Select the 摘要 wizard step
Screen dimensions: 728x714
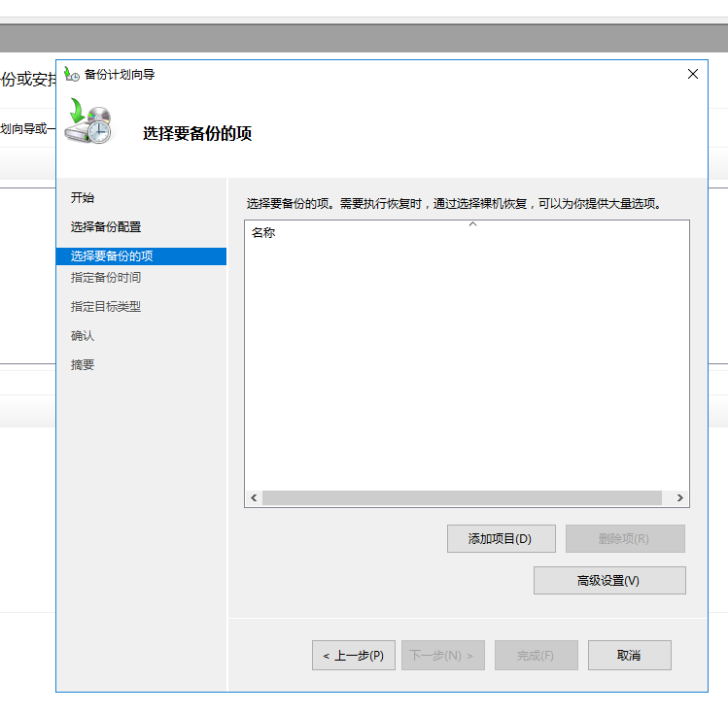pos(83,365)
